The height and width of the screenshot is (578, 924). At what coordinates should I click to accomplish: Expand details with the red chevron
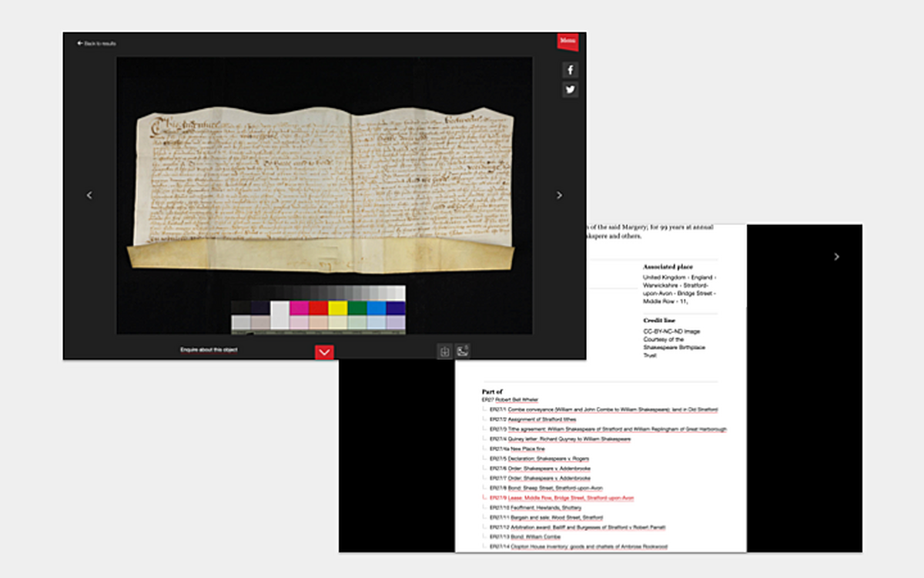pos(323,351)
